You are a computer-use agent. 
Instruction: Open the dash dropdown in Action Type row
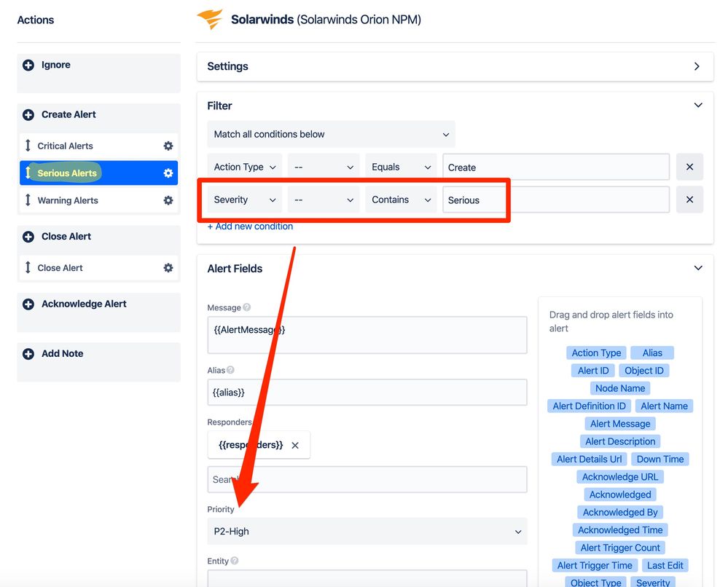(x=323, y=167)
